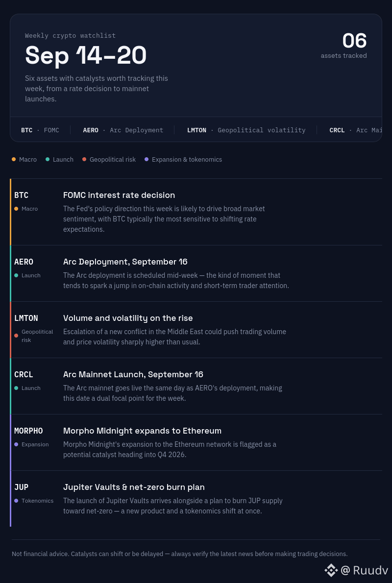Open Volume and volatility on the rise heading

click(128, 318)
